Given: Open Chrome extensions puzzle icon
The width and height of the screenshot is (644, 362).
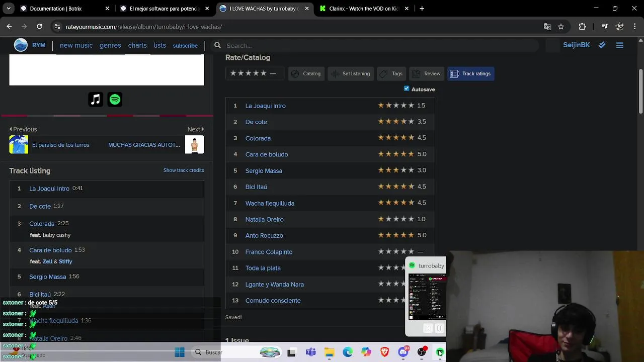Looking at the screenshot, I should [x=582, y=27].
